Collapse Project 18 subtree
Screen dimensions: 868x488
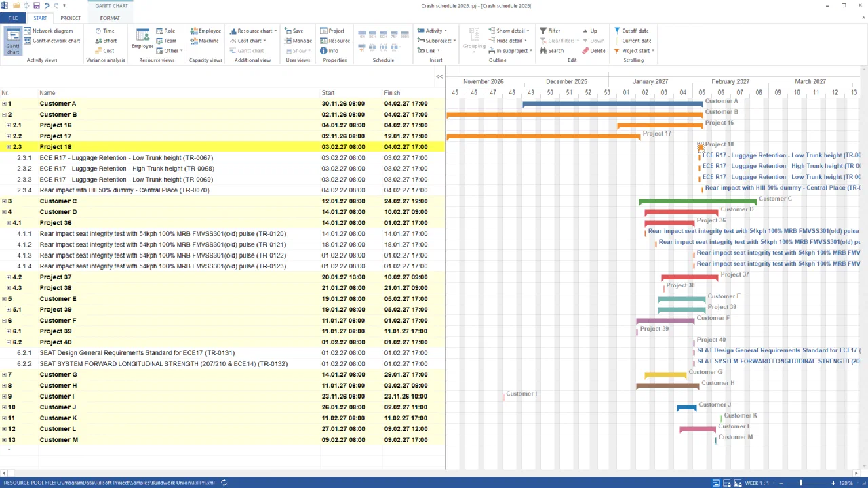click(9, 147)
